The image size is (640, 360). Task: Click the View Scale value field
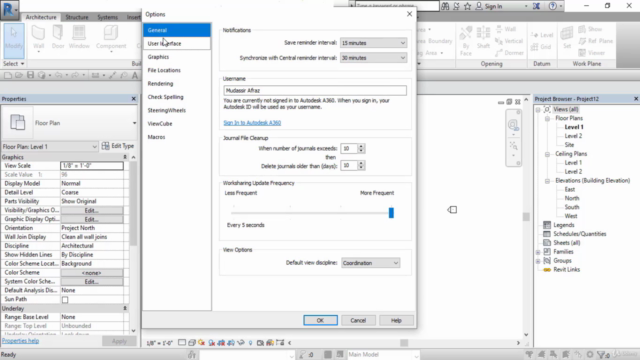(x=92, y=166)
